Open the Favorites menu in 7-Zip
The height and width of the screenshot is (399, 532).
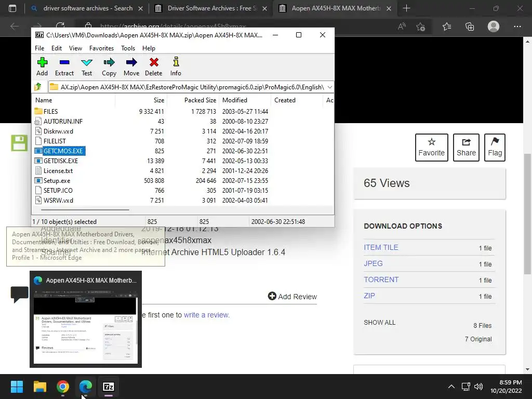tap(101, 48)
